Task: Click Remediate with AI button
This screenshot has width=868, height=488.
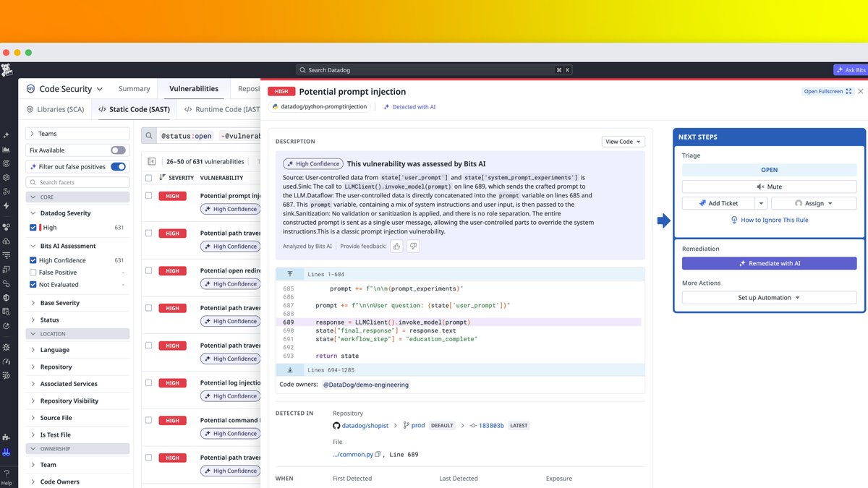Action: 769,264
